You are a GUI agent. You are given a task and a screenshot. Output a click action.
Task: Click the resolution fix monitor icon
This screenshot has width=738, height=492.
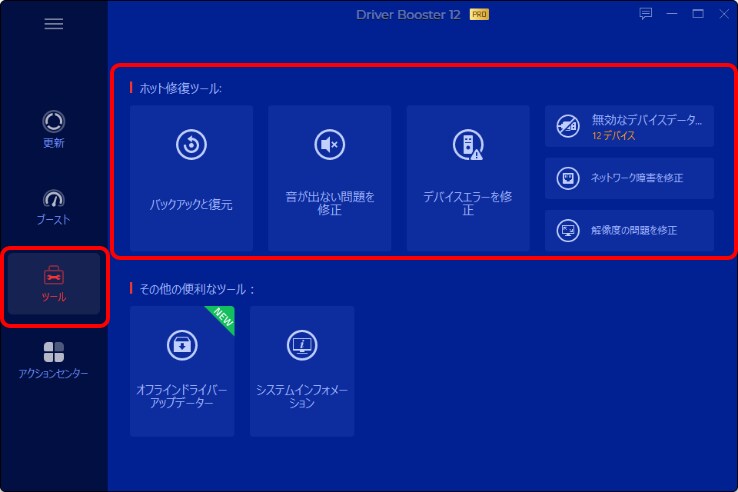(568, 230)
